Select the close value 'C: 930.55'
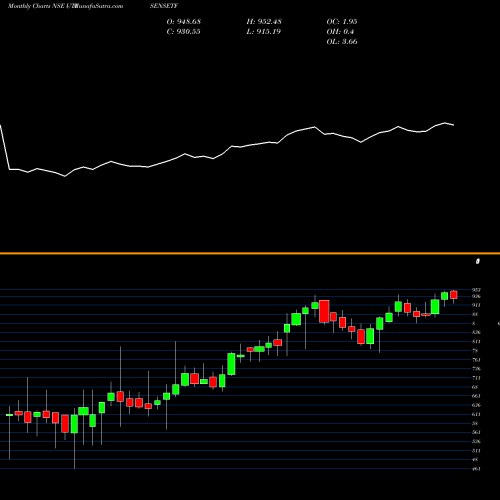 pyautogui.click(x=184, y=32)
